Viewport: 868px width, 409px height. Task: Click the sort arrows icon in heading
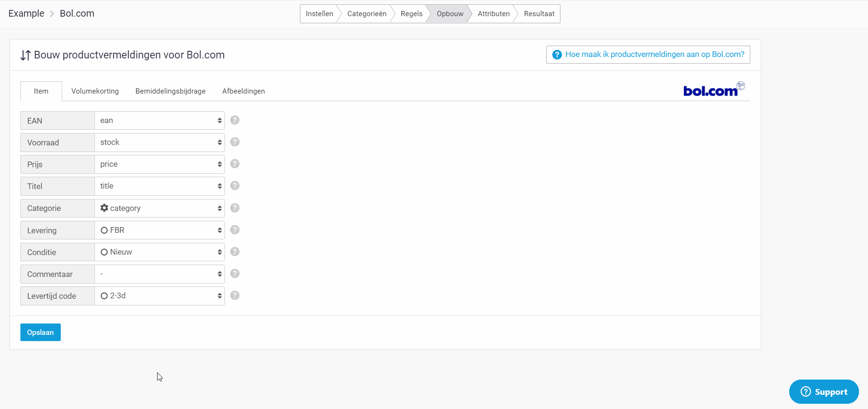26,55
